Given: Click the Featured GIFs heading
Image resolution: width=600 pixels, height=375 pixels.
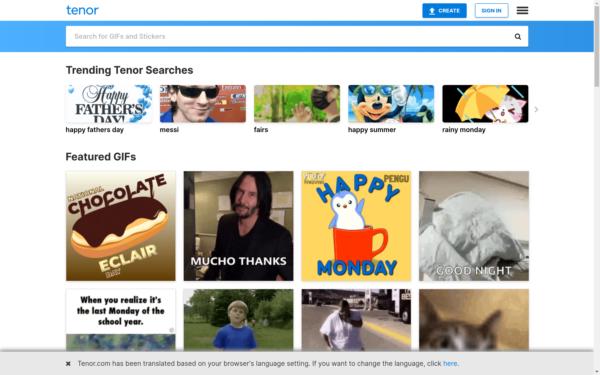Looking at the screenshot, I should click(101, 157).
